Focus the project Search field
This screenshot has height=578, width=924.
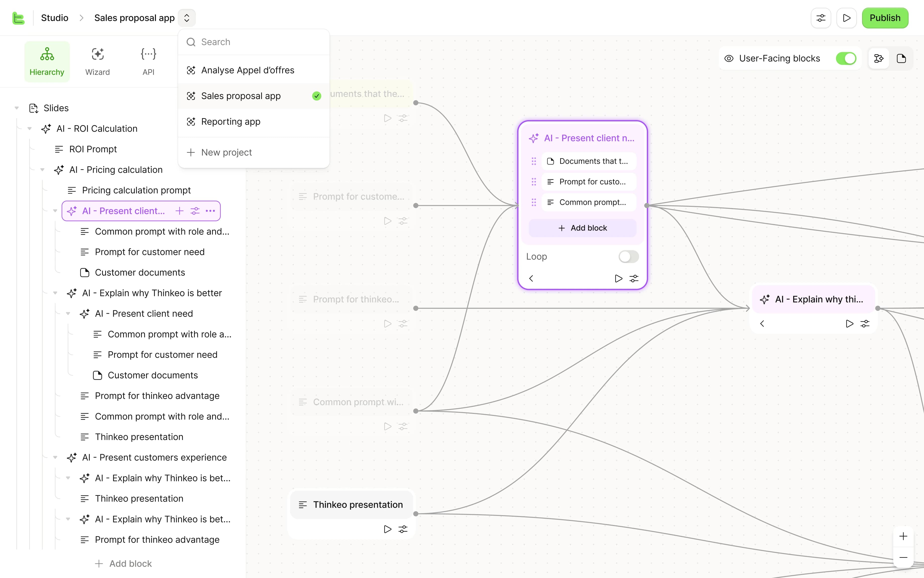point(254,42)
